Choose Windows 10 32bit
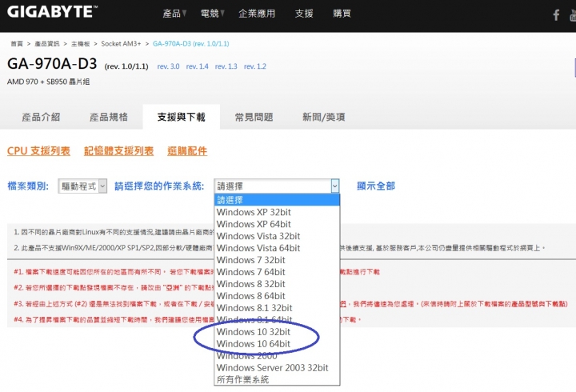Viewport: 576px width, 392px height. [277, 332]
